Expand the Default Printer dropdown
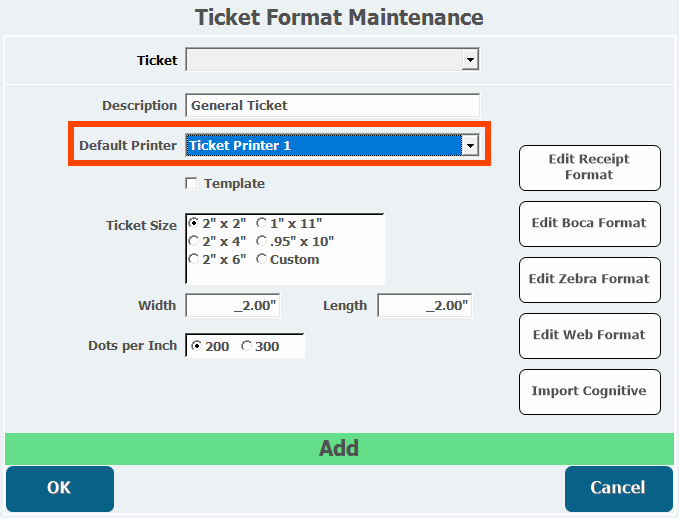 tap(469, 146)
